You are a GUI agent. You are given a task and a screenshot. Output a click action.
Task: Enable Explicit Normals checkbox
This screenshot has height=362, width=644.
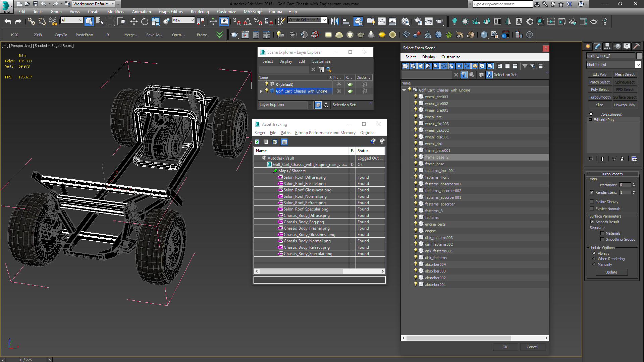coord(592,209)
